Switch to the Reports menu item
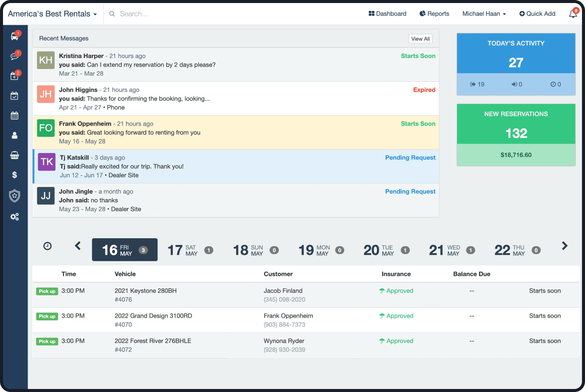The image size is (585, 392). pos(434,14)
